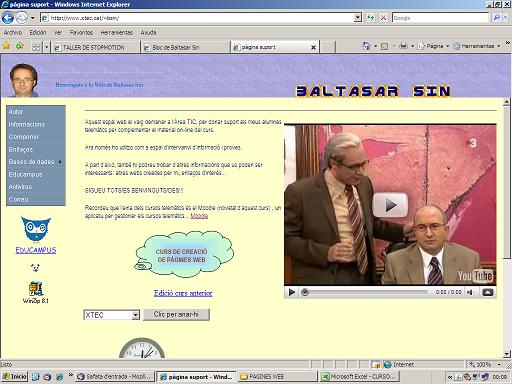Click the Print icon in command bar
The image size is (512, 384).
(403, 46)
